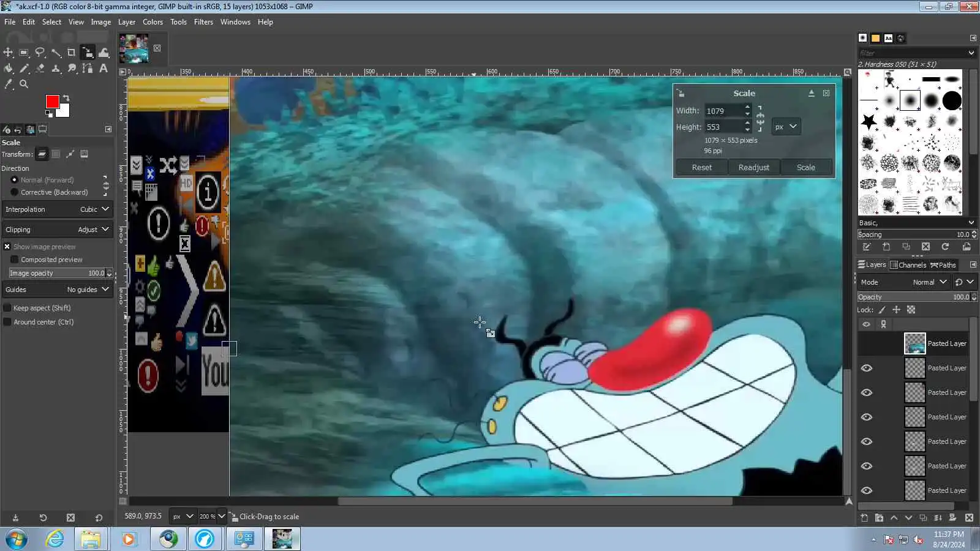Click the Reset button in Scale dialog
980x551 pixels.
pyautogui.click(x=702, y=168)
